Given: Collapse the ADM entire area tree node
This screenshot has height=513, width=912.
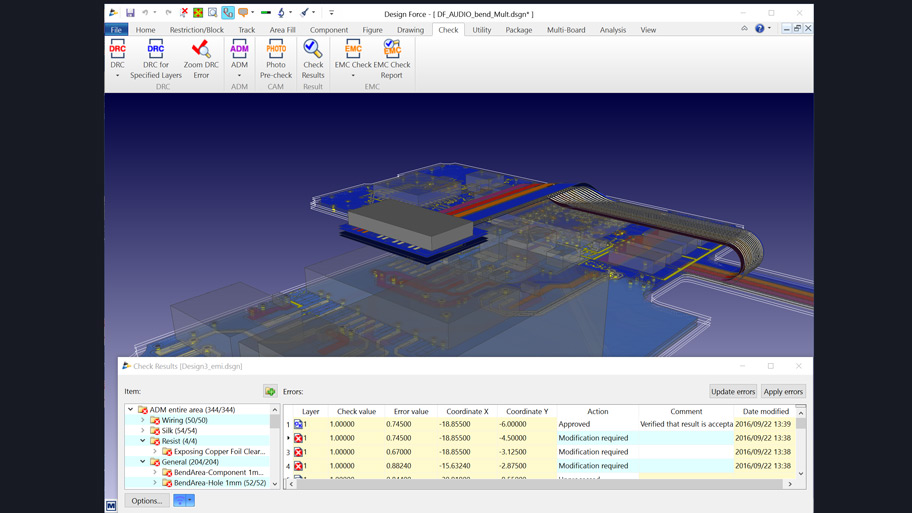Looking at the screenshot, I should (x=131, y=410).
